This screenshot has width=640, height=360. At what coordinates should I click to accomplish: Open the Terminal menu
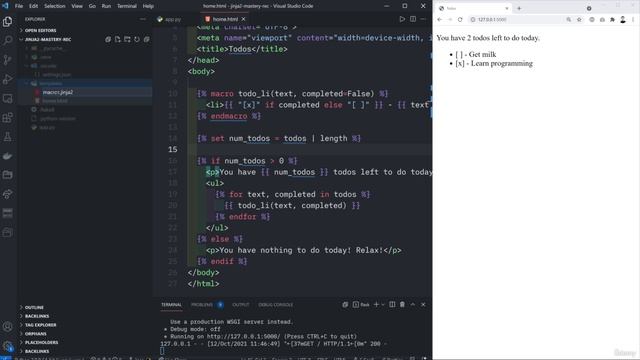point(127,6)
